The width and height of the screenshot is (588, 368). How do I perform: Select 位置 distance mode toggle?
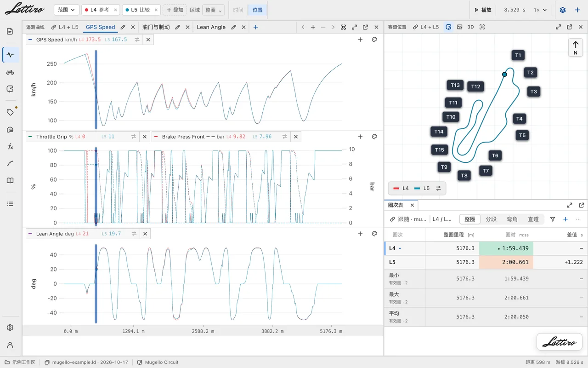[x=257, y=10]
